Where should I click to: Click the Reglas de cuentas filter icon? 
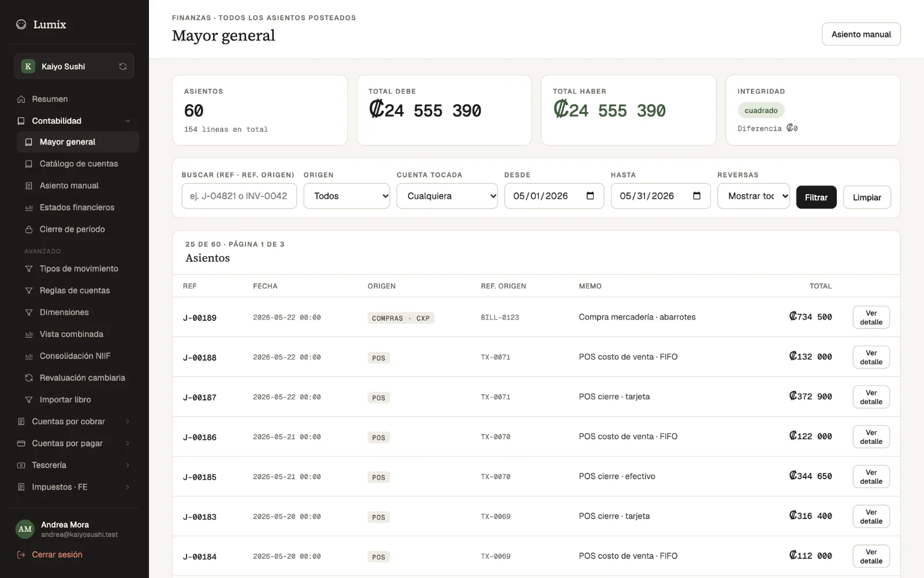(x=29, y=291)
